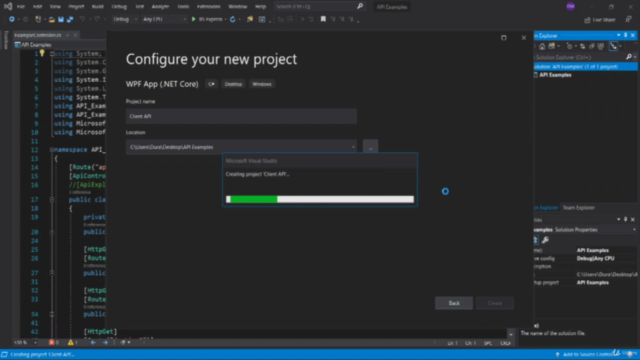This screenshot has height=360, width=640.
Task: Click Pending Changes Filter icon in Solution Explorer
Action: 569,46
